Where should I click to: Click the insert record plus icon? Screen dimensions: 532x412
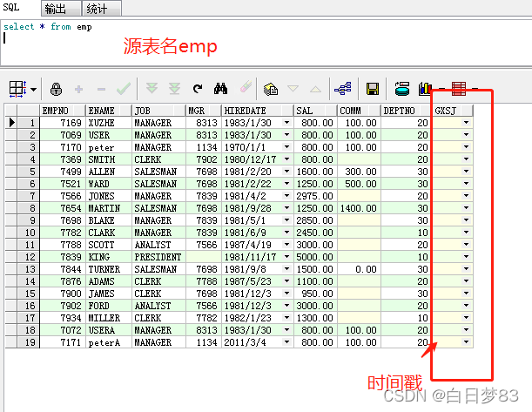(x=78, y=89)
